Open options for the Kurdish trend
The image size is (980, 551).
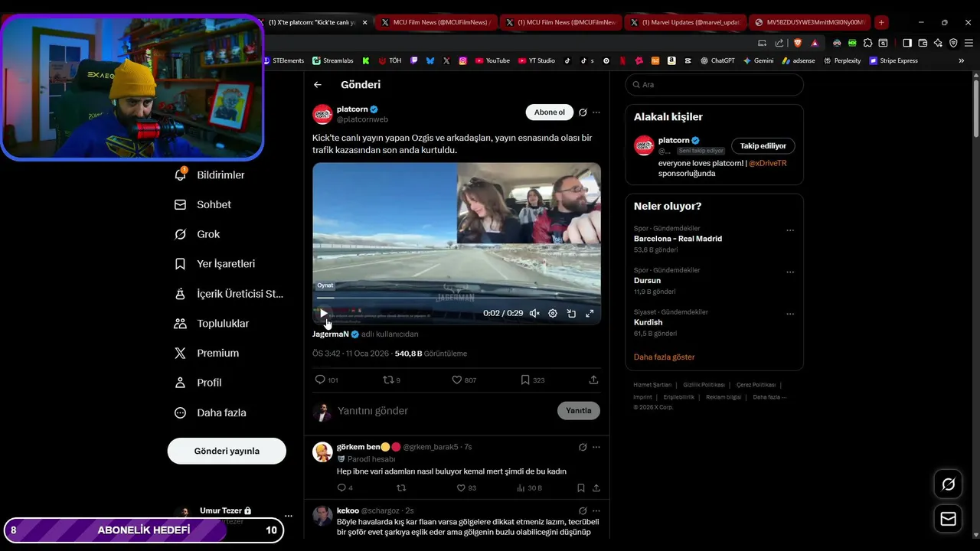(790, 314)
